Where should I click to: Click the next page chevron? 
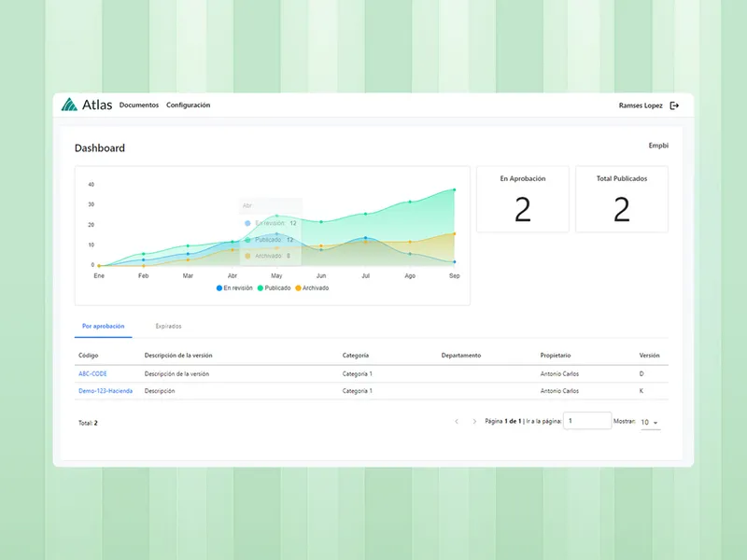click(473, 421)
